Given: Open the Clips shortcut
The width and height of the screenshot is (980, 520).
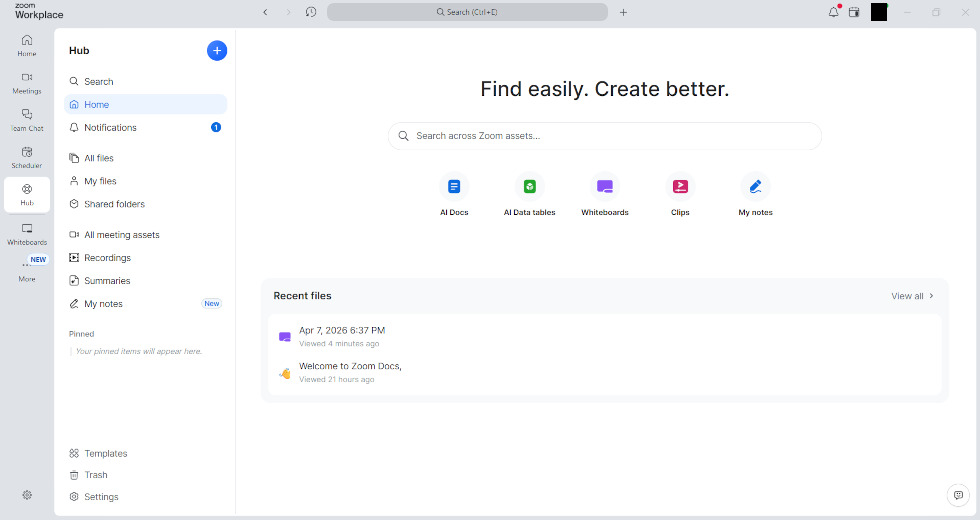Looking at the screenshot, I should 680,186.
